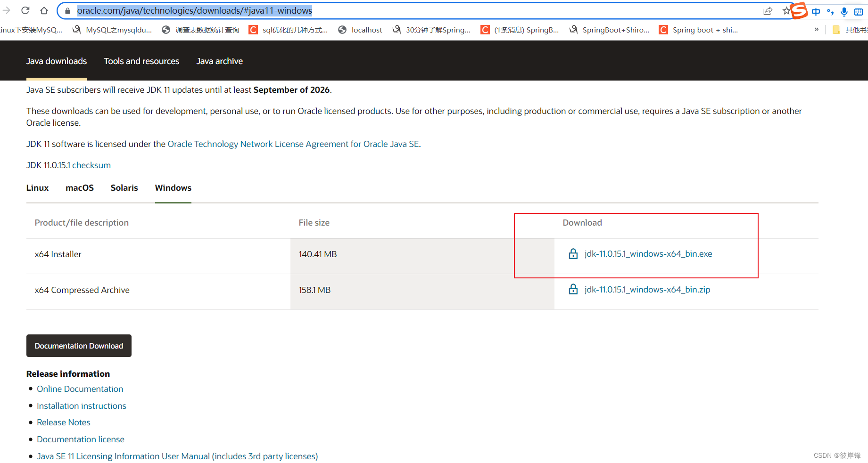The width and height of the screenshot is (868, 463).
Task: Click the Release information heading
Action: point(68,374)
